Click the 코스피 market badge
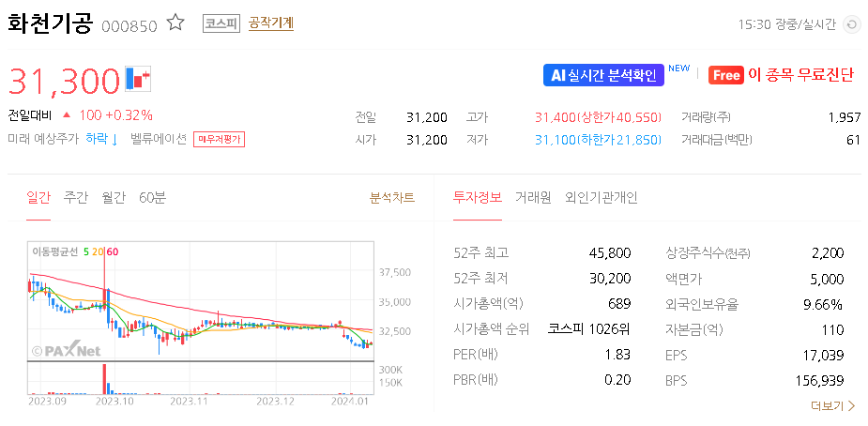868x426 pixels. 221,23
